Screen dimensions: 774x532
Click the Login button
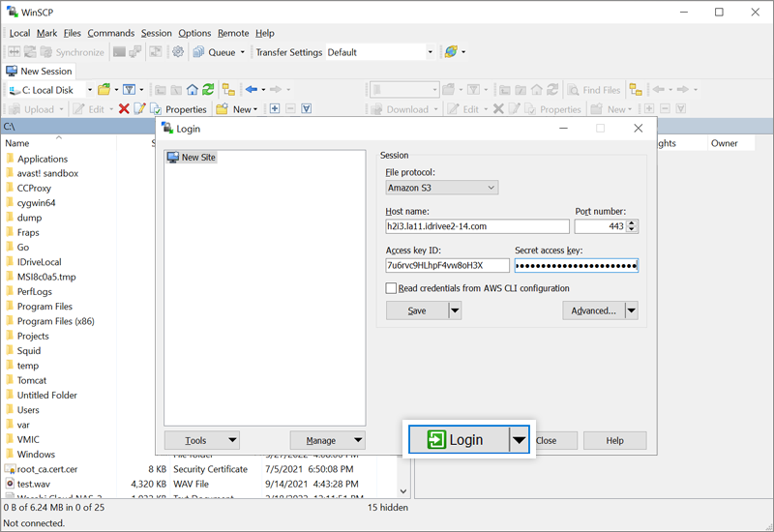459,439
